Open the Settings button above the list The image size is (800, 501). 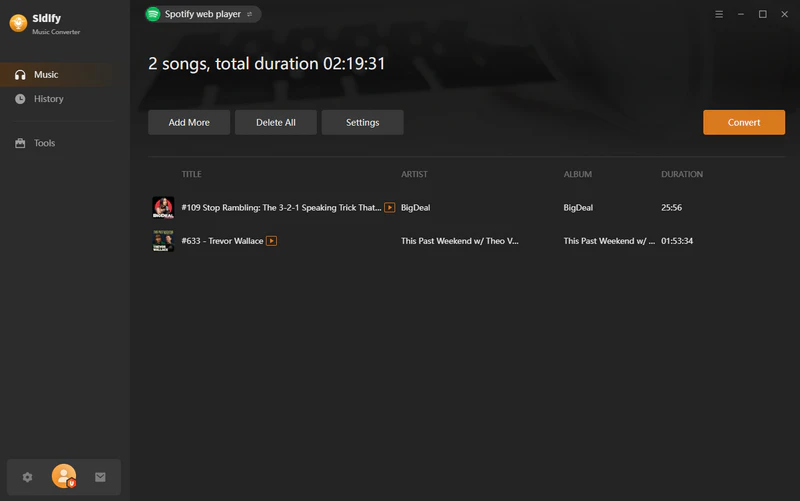pos(362,122)
